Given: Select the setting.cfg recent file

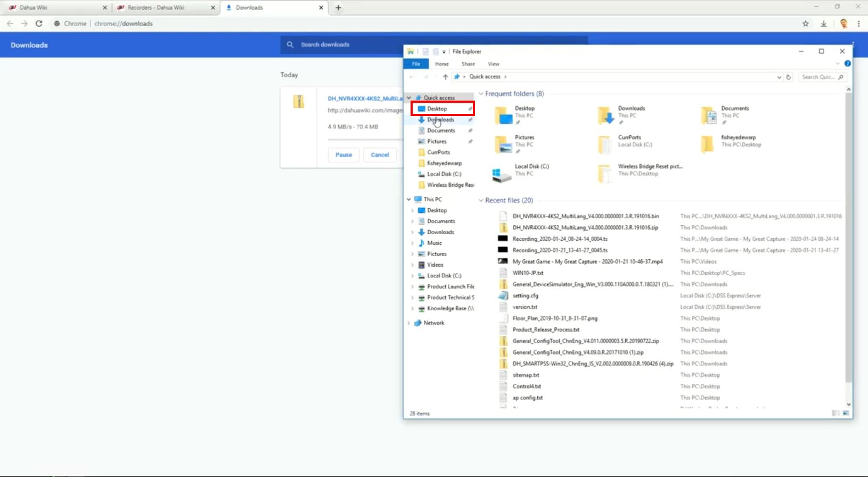Looking at the screenshot, I should point(525,296).
